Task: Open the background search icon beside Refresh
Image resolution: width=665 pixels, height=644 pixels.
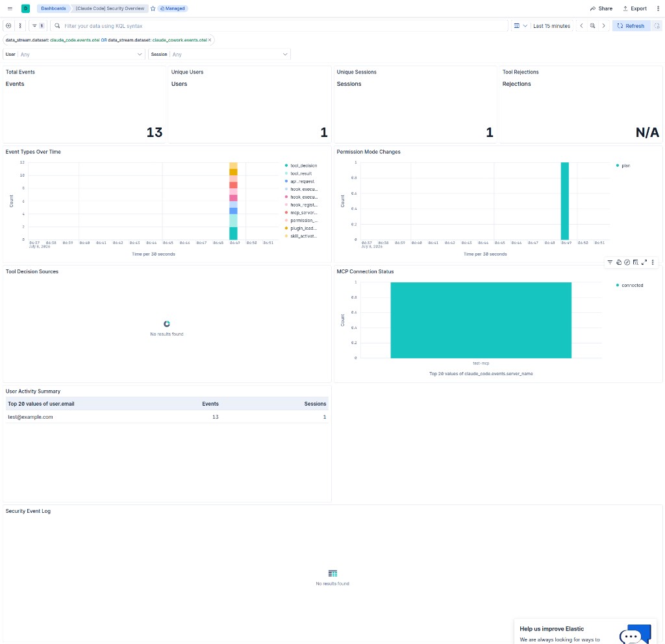Action: (657, 26)
